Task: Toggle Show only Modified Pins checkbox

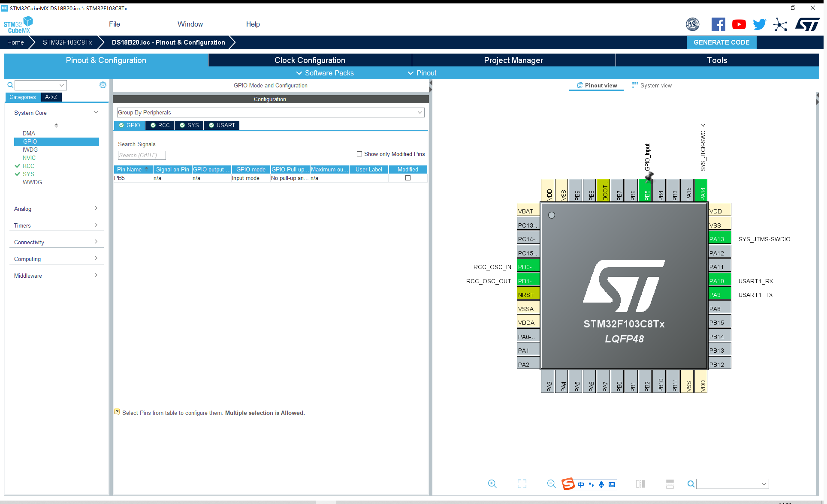Action: [359, 154]
